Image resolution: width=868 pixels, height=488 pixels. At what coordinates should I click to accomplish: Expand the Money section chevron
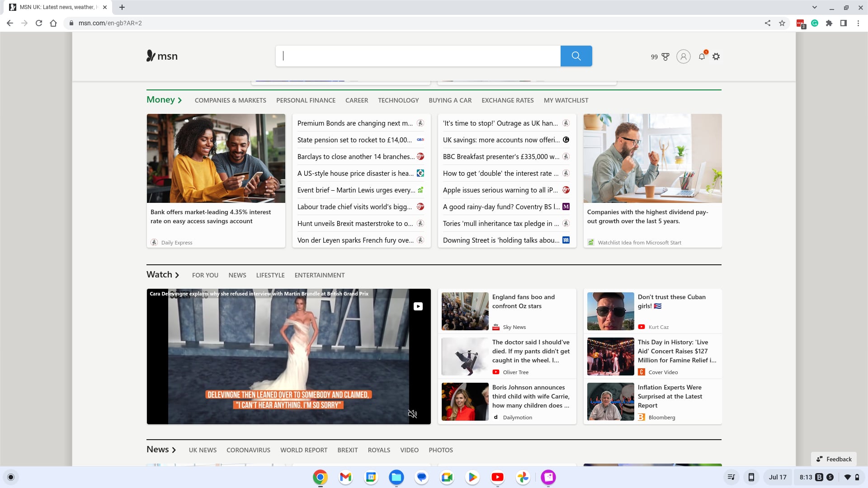point(180,100)
